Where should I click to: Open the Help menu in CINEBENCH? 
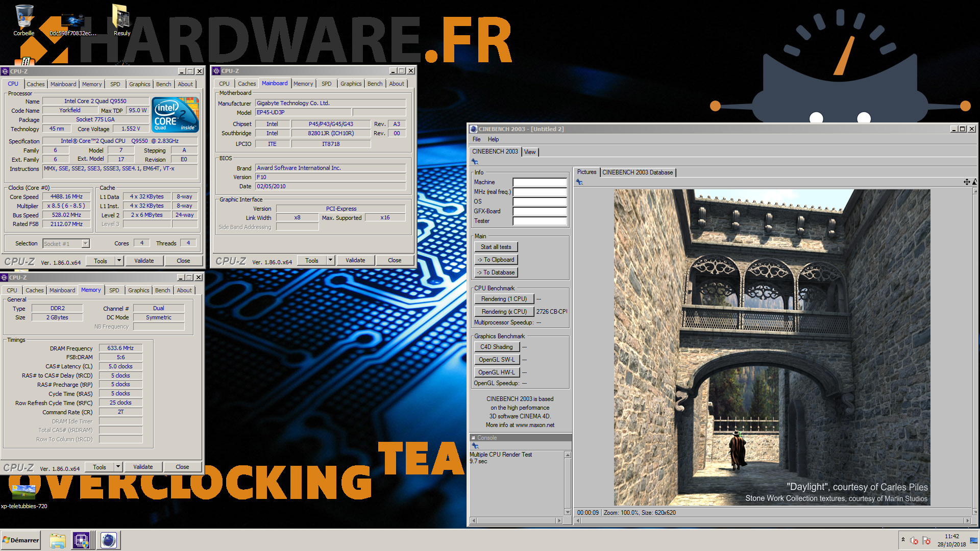click(x=493, y=139)
